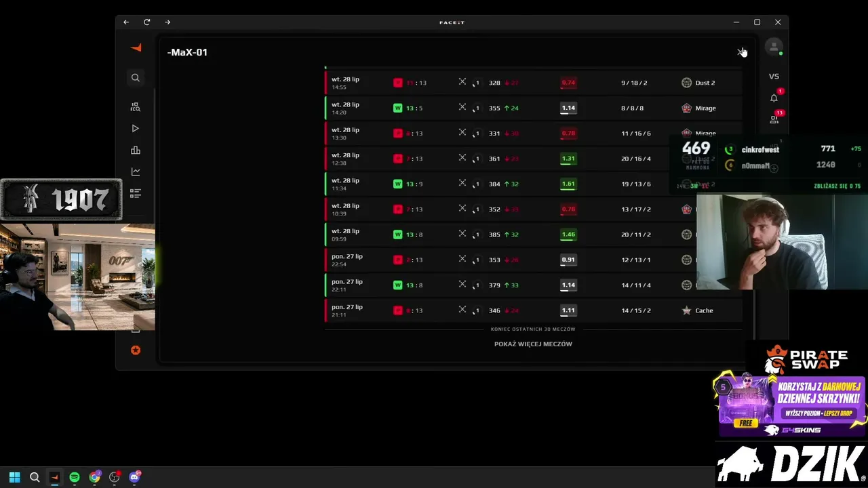Screen dimensions: 868x488
Task: Click the red 0.74 K/D rating badge
Action: [568, 83]
